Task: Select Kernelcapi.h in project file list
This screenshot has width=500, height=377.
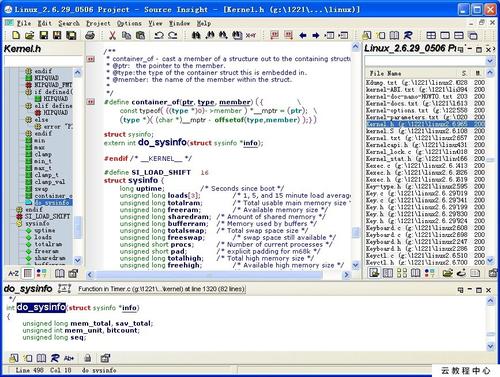Action: (x=425, y=145)
